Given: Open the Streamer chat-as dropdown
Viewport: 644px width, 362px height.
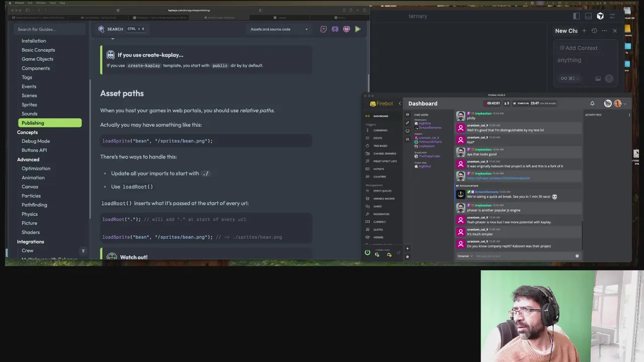Looking at the screenshot, I should click(465, 256).
